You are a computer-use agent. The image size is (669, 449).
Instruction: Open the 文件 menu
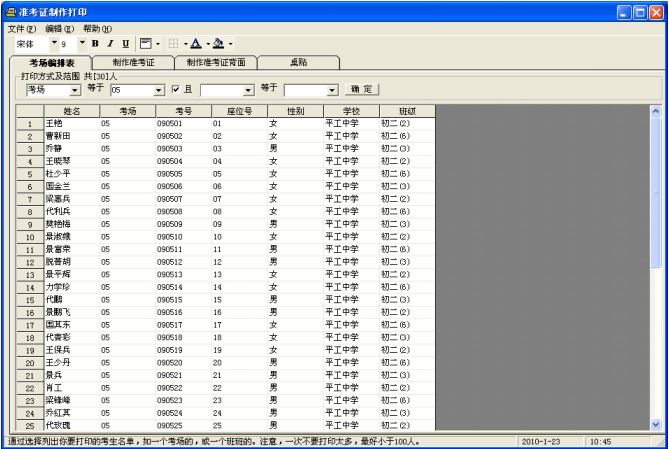[x=21, y=28]
